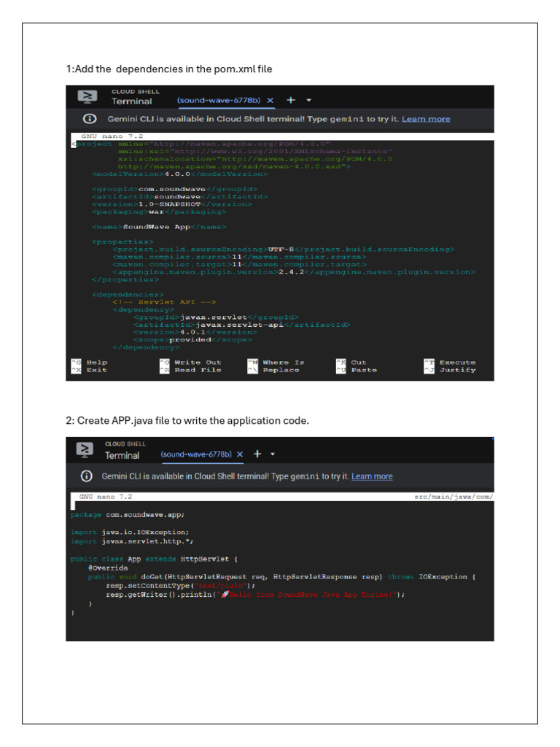
Task: Click the 'SoundWave App' name line
Action: [158, 227]
